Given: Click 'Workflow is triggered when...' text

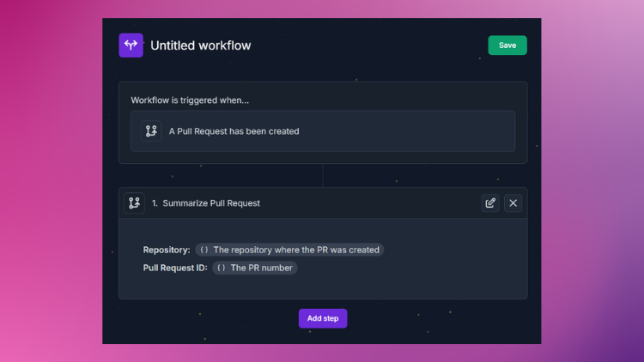Looking at the screenshot, I should click(190, 100).
